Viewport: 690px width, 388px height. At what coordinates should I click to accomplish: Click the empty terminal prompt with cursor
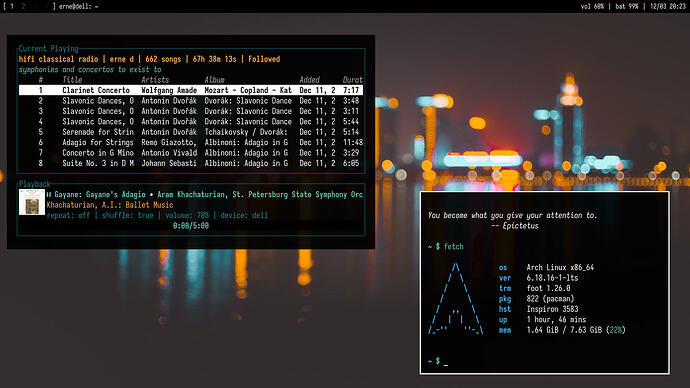point(438,361)
